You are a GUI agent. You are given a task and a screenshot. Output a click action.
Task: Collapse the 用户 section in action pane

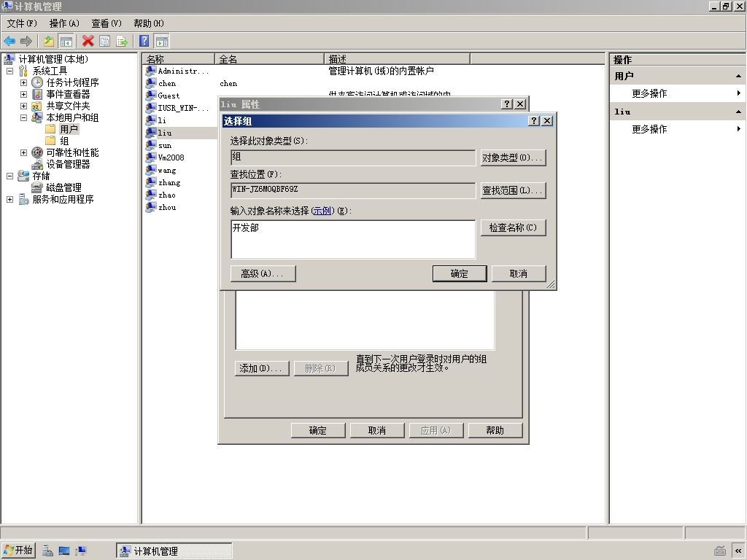[738, 76]
